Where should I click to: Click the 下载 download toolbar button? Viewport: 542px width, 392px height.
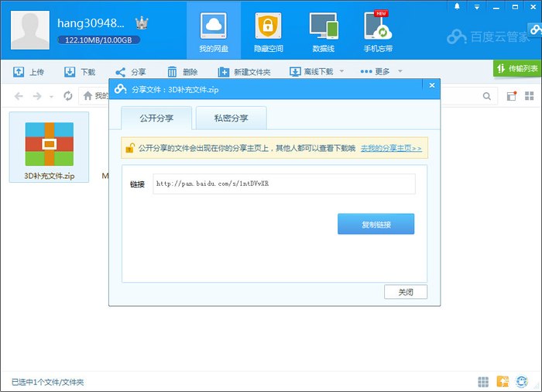coord(81,72)
